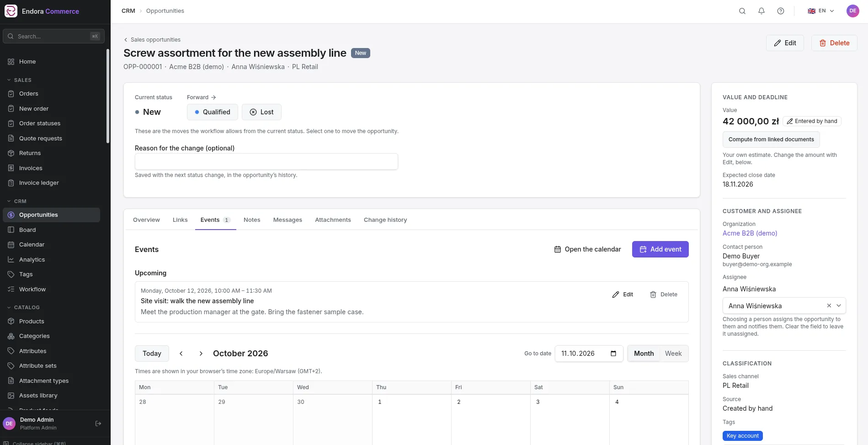Go to next month in calendar
The image size is (868, 445).
(x=201, y=354)
